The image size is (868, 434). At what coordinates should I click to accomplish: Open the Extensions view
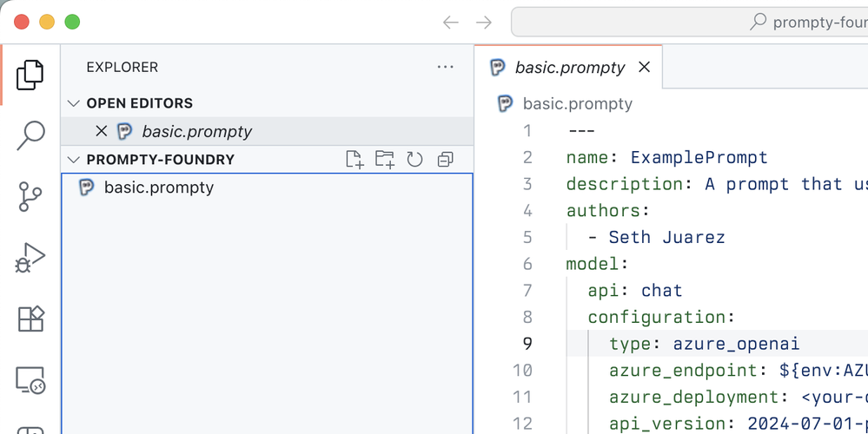tap(30, 319)
